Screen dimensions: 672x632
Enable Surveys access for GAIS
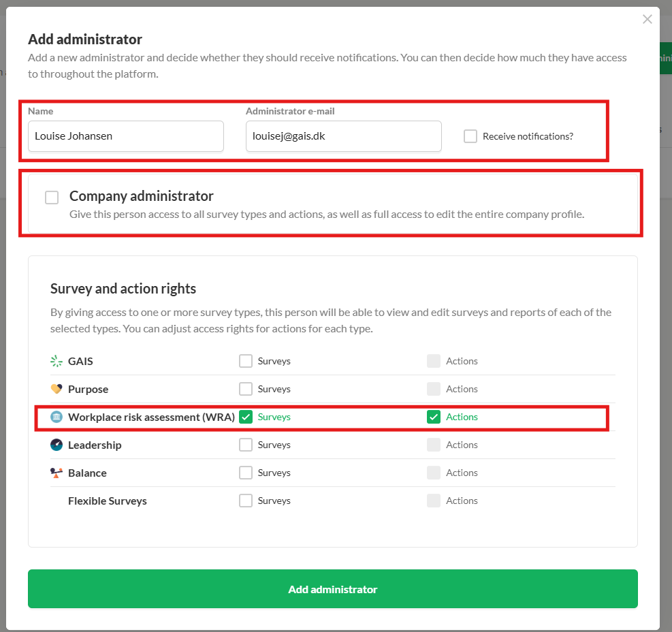[246, 361]
